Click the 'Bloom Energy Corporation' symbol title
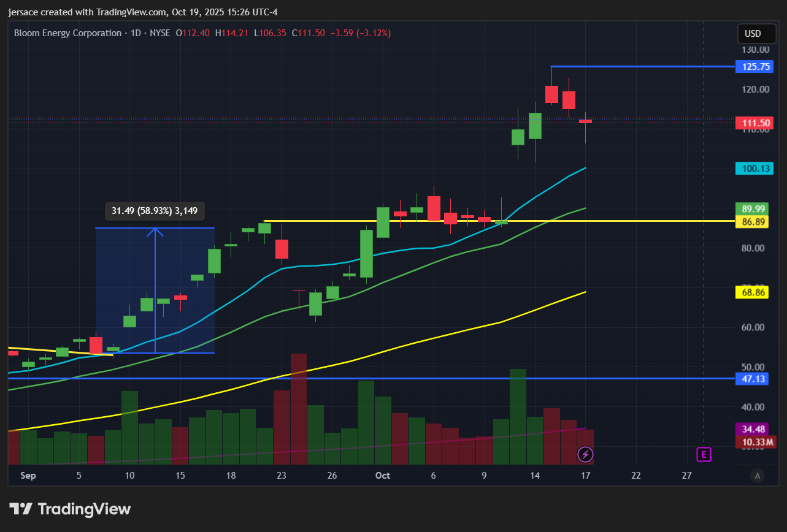Viewport: 787px width, 532px height. [67, 32]
